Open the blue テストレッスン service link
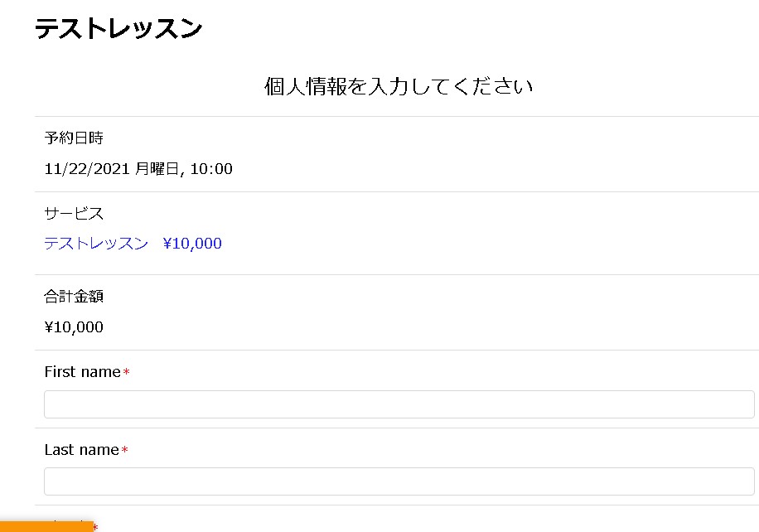Viewport: 759px width, 532px height. [x=96, y=244]
